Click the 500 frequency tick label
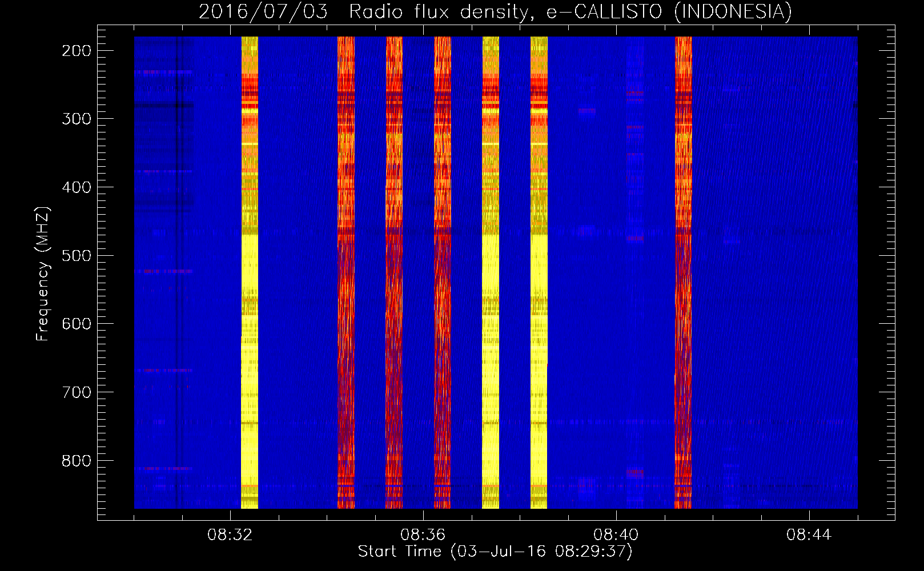 pyautogui.click(x=77, y=255)
